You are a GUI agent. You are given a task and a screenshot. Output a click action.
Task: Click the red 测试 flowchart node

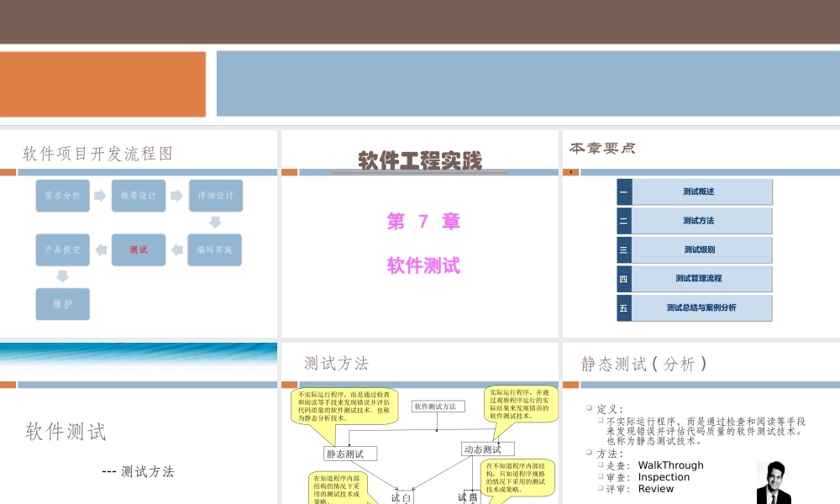138,249
